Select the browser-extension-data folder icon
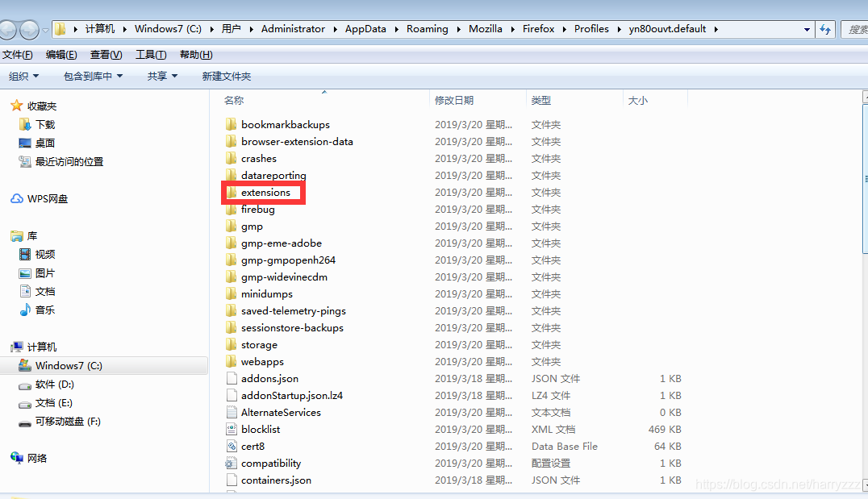The image size is (868, 499). [x=232, y=141]
